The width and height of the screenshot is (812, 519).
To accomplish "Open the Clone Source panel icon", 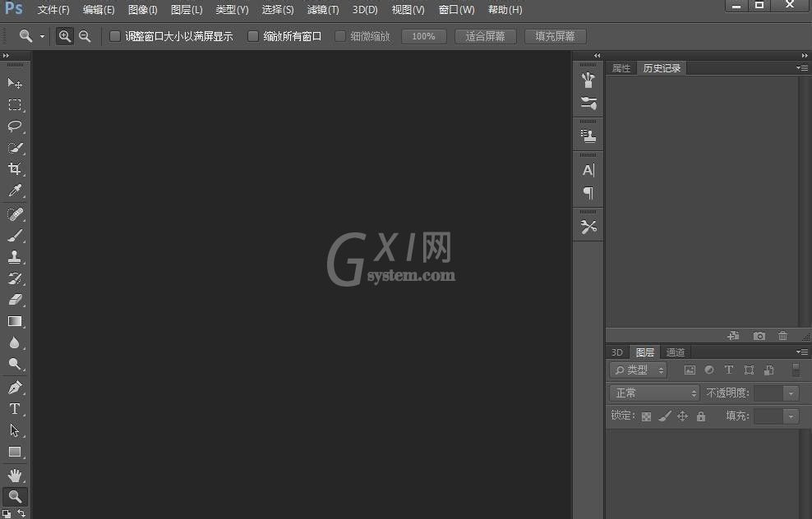I will (x=588, y=135).
